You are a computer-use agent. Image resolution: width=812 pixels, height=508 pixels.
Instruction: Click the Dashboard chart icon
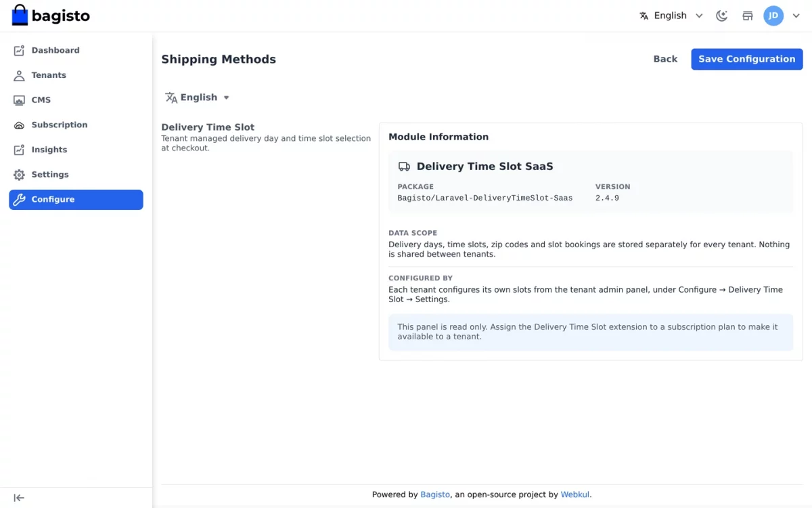pyautogui.click(x=19, y=50)
